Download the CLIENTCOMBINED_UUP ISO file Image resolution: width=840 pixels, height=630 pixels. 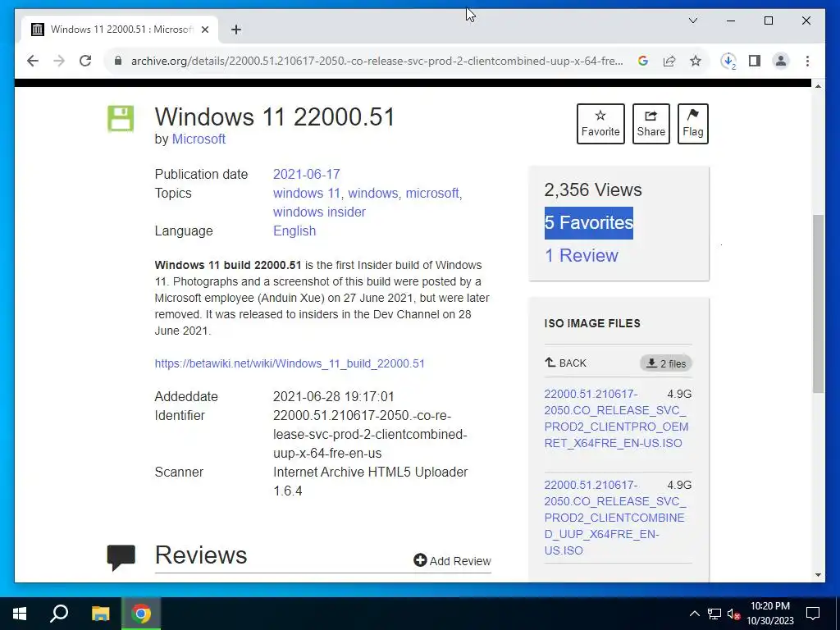[614, 518]
